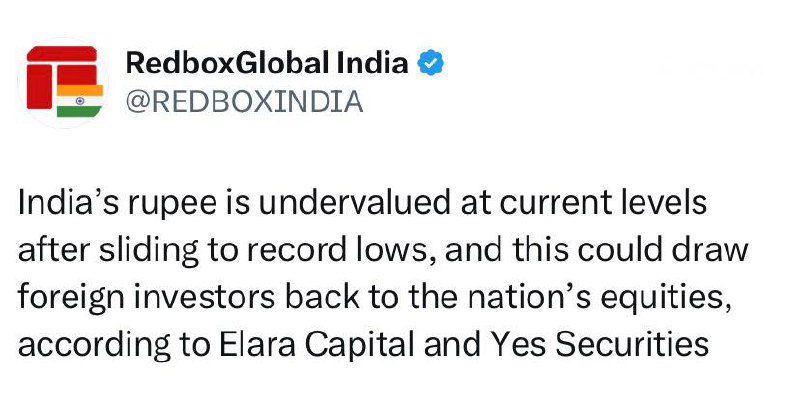Click the Indian flag in the avatar
Viewport: 800px width, 405px height.
click(x=74, y=102)
